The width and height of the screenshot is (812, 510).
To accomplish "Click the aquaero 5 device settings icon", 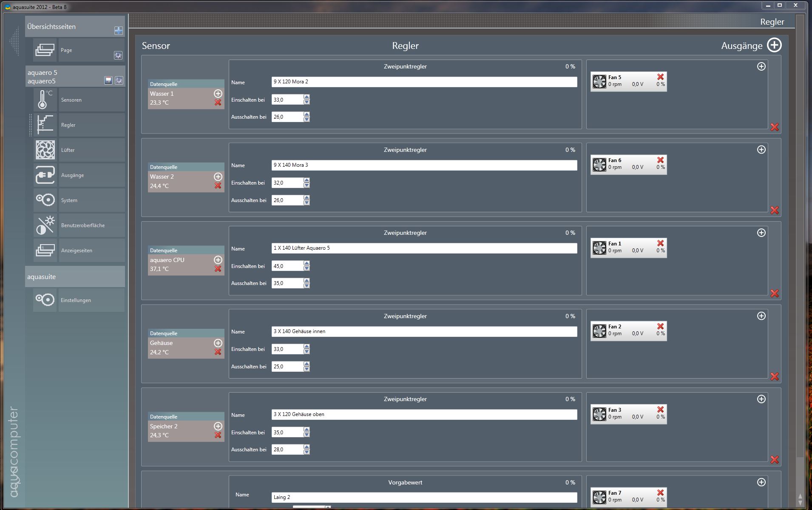I will [119, 80].
